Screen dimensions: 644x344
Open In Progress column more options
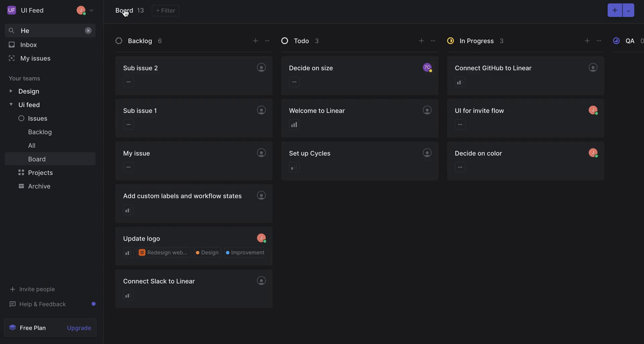(599, 41)
